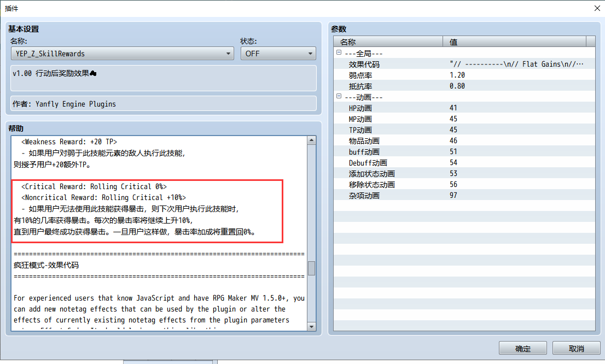Select the 杂项动画 parameter row
This screenshot has width=605, height=364.
[x=464, y=195]
